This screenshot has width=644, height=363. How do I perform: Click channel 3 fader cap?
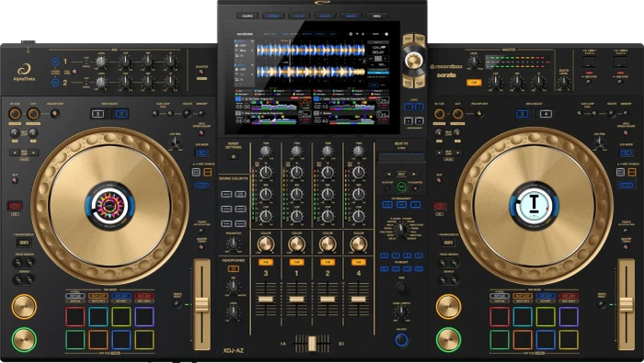point(266,299)
